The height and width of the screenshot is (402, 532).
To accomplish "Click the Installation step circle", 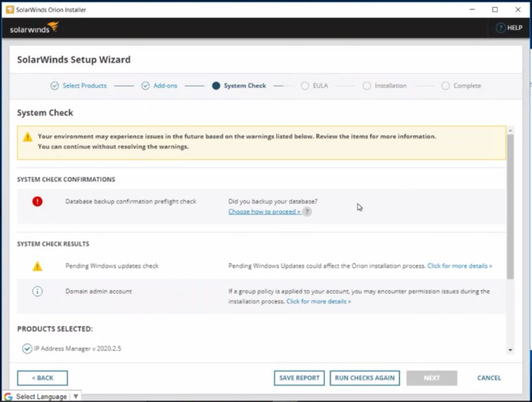I will tap(367, 86).
